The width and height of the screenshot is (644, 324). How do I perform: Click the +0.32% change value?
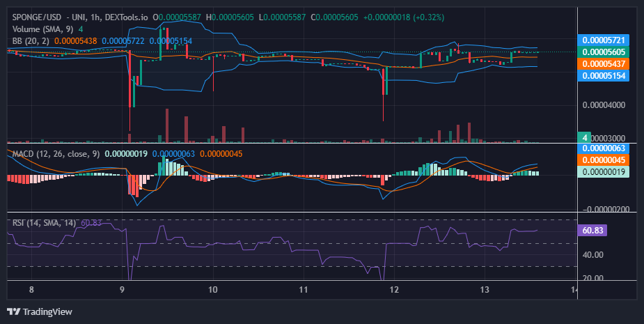(x=429, y=17)
